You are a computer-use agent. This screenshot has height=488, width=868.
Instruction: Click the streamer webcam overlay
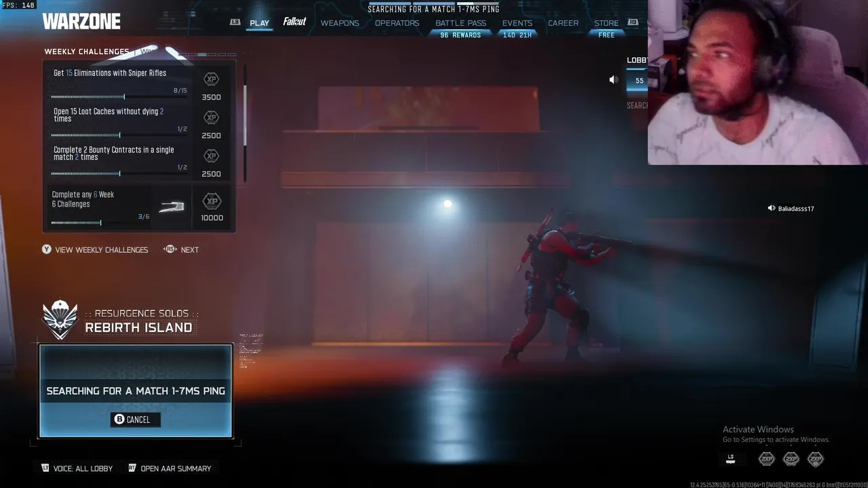point(757,82)
